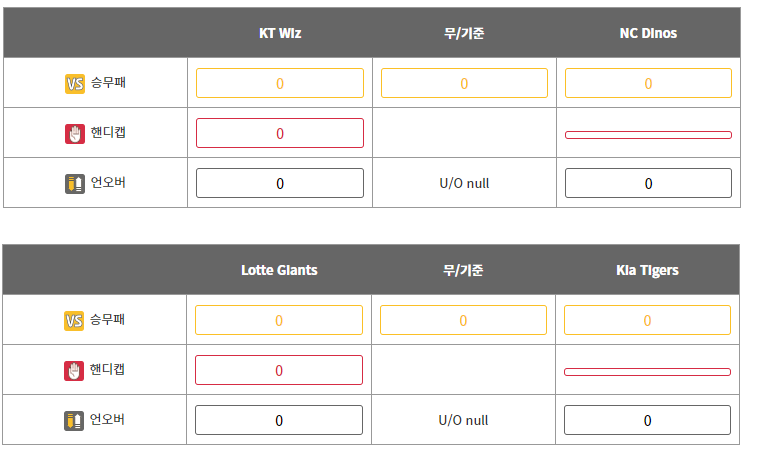762x466 pixels.
Task: Click VS icon in Lotte Giants table
Action: pyautogui.click(x=74, y=321)
